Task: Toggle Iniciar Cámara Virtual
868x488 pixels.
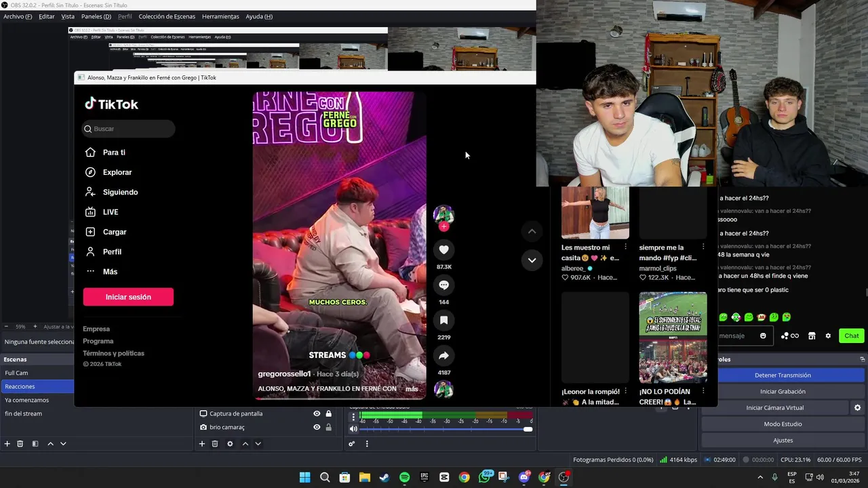Action: (774, 408)
